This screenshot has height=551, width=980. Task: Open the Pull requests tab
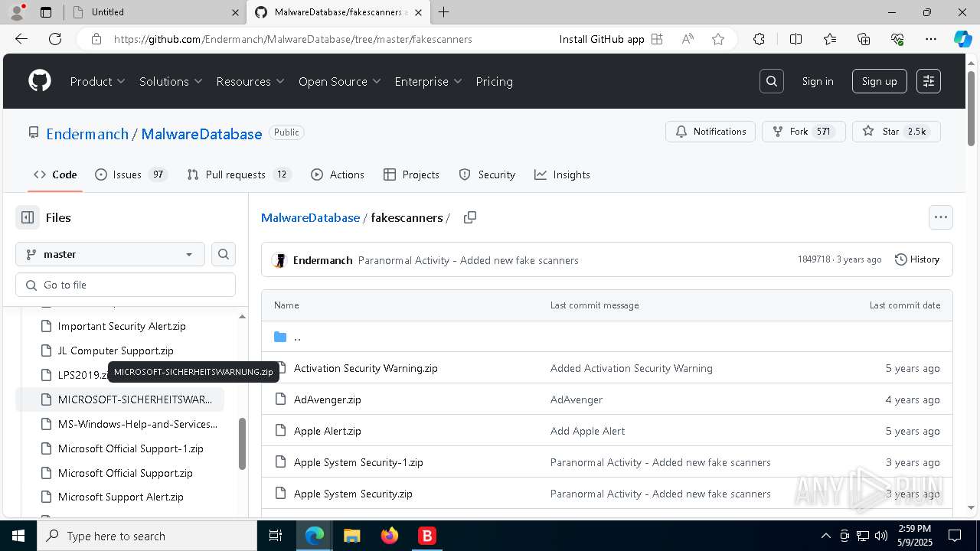pos(239,174)
